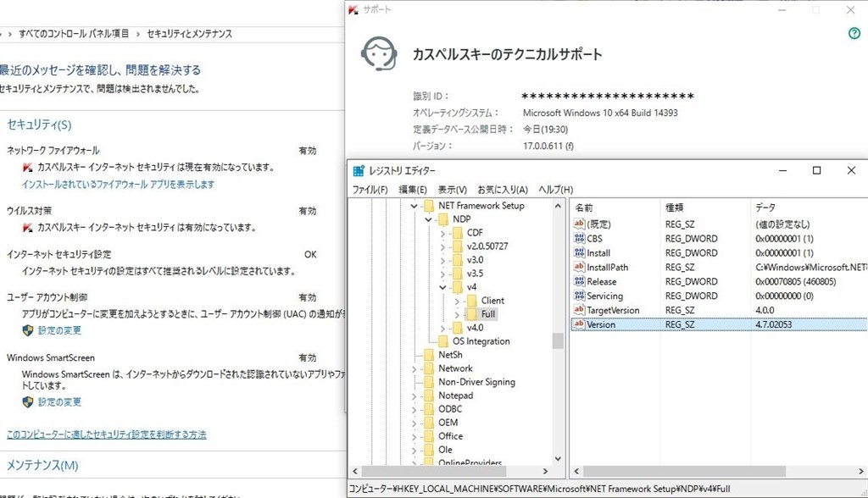Open the ヘルプ(H) menu in Registry Editor
This screenshot has height=498, width=868.
click(x=556, y=190)
